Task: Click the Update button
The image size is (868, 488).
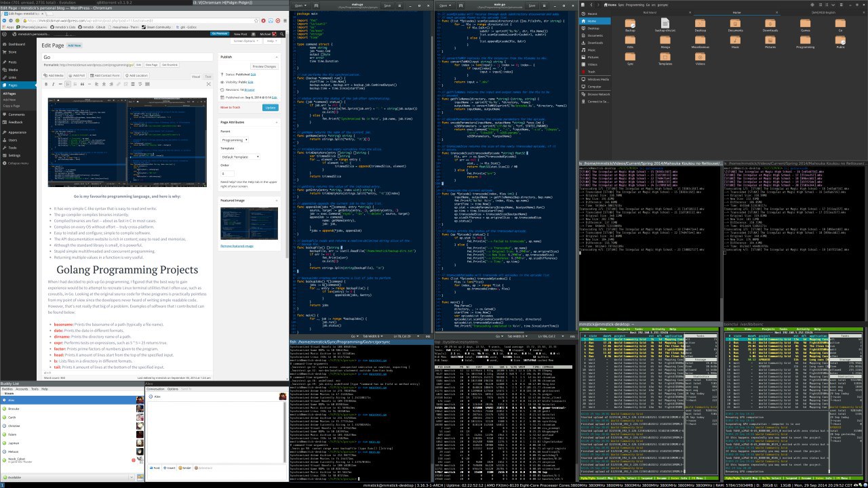Action: (x=271, y=107)
